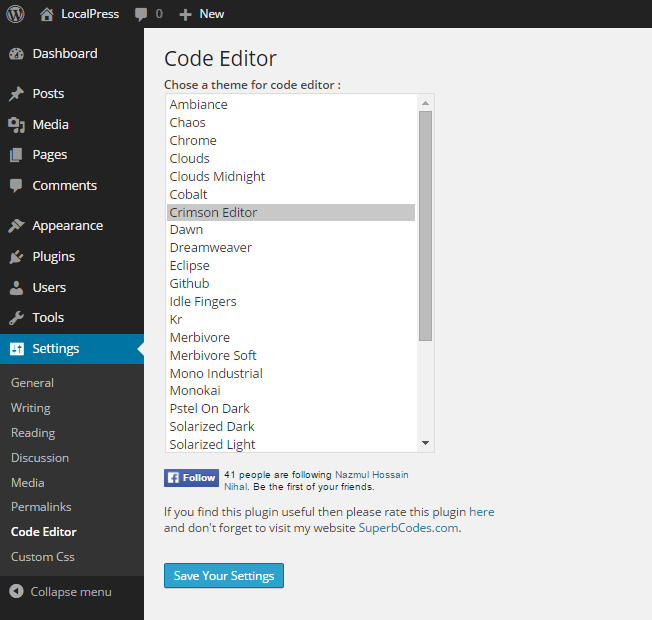
Task: Click Collapse menu text
Action: tap(71, 592)
